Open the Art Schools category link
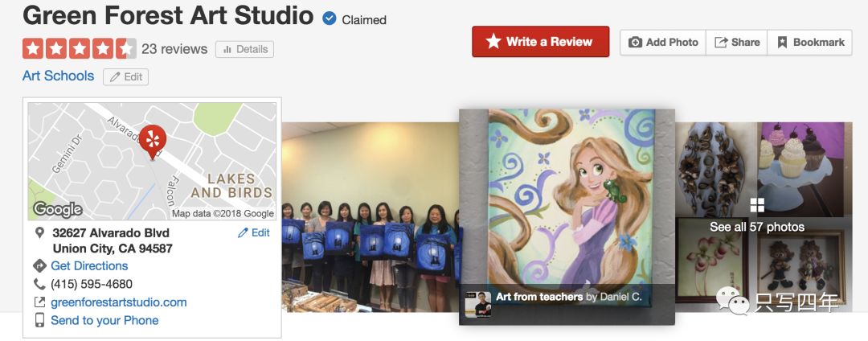Image resolution: width=868 pixels, height=341 pixels. [58, 76]
